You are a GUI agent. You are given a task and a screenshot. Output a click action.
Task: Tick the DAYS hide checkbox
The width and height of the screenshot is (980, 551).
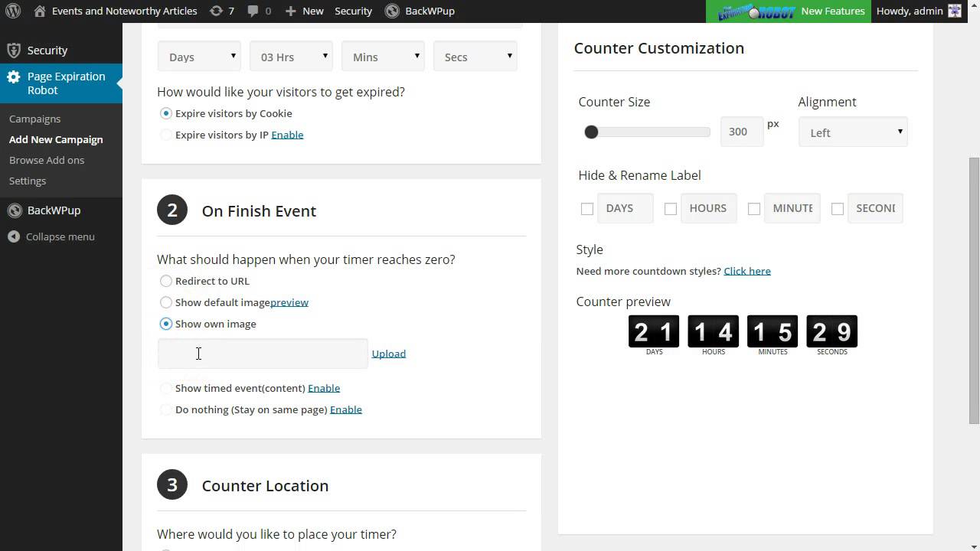pos(587,209)
